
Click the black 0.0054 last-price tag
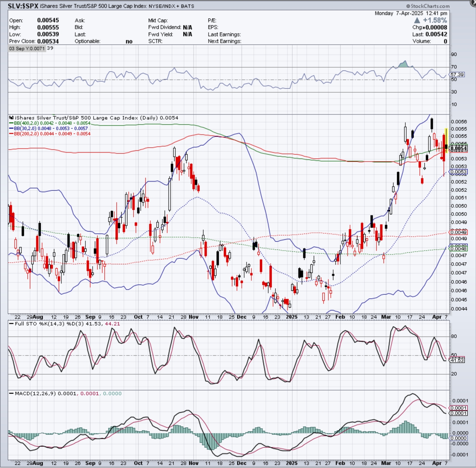(458, 148)
